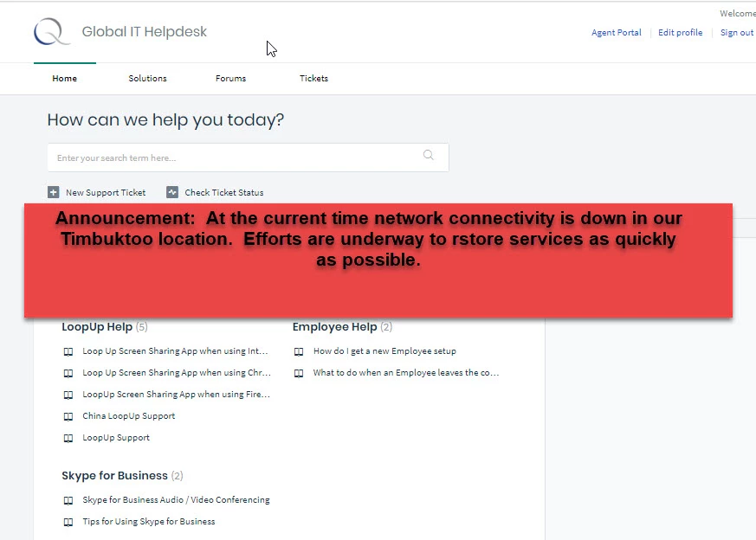Screen dimensions: 756x540
Task: Open the Home tab
Action: click(65, 78)
